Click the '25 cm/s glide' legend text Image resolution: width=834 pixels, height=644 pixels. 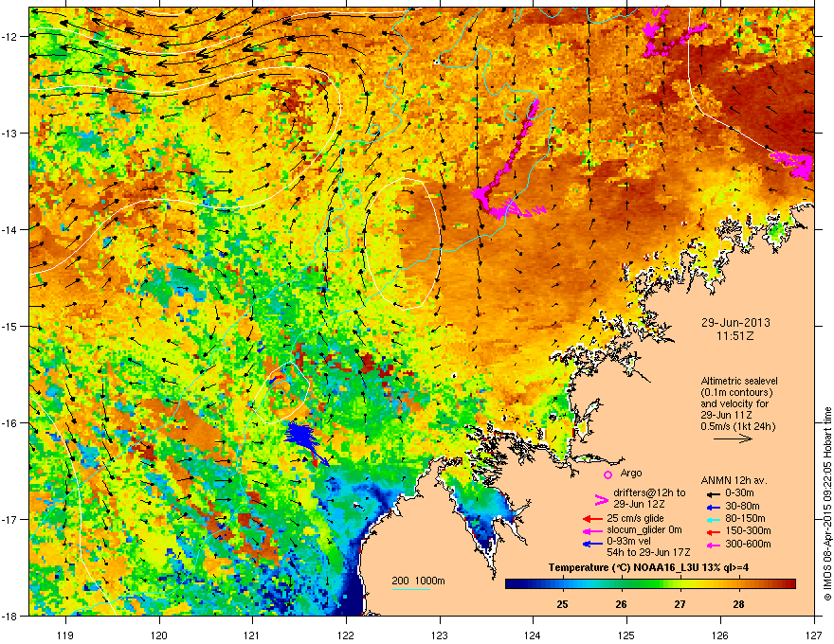pyautogui.click(x=636, y=518)
